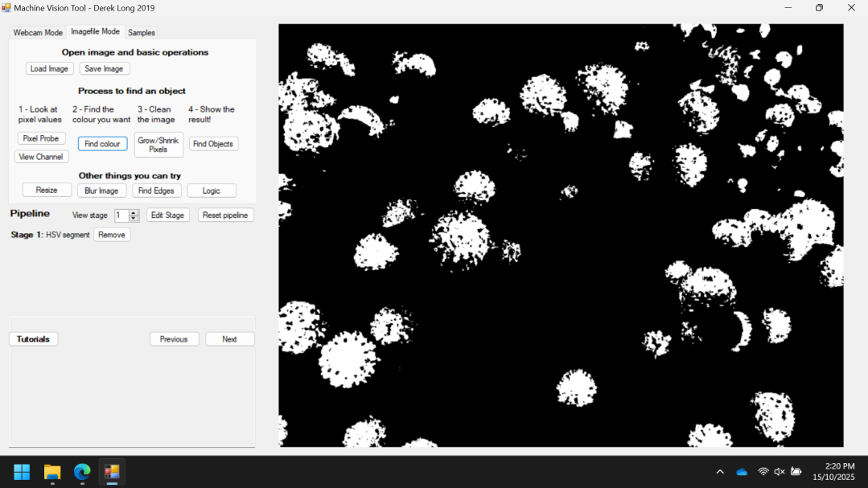Open the Grow/Shrink Pixels tool
868x488 pixels.
click(158, 145)
